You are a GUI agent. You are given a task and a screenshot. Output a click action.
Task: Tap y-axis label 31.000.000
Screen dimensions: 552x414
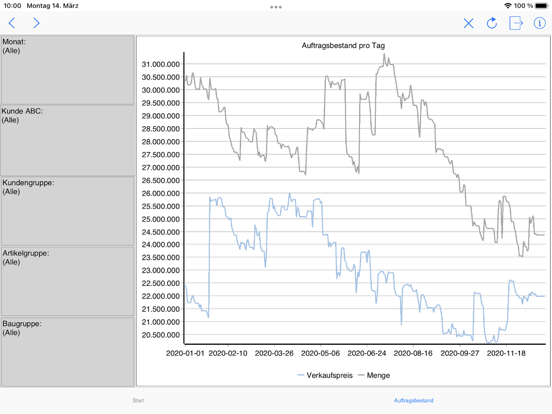coord(161,64)
